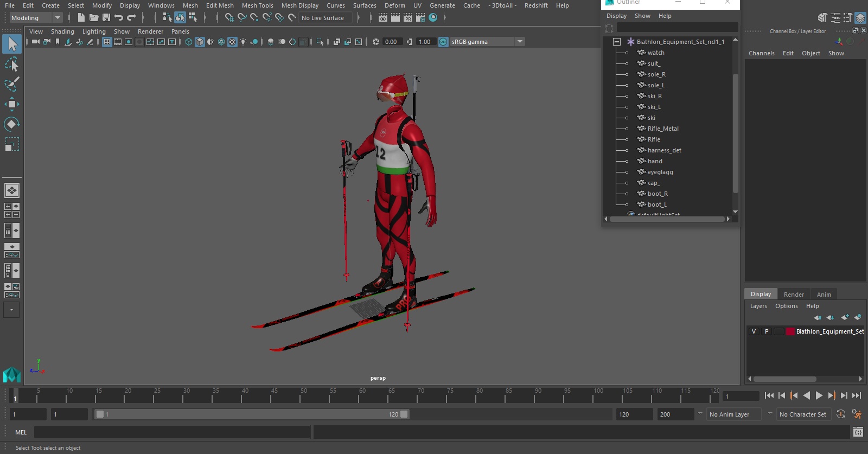The image size is (868, 454).
Task: Open the Mesh Tools menu
Action: [x=258, y=5]
